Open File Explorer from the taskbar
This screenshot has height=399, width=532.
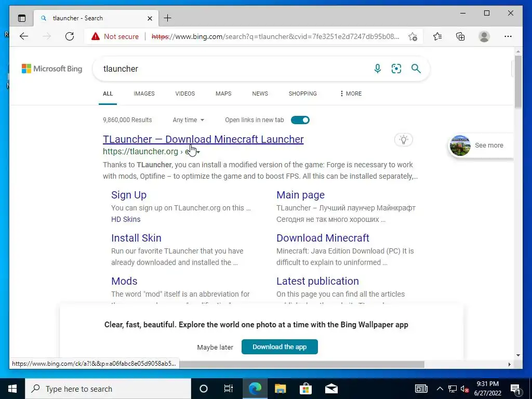[x=280, y=389]
